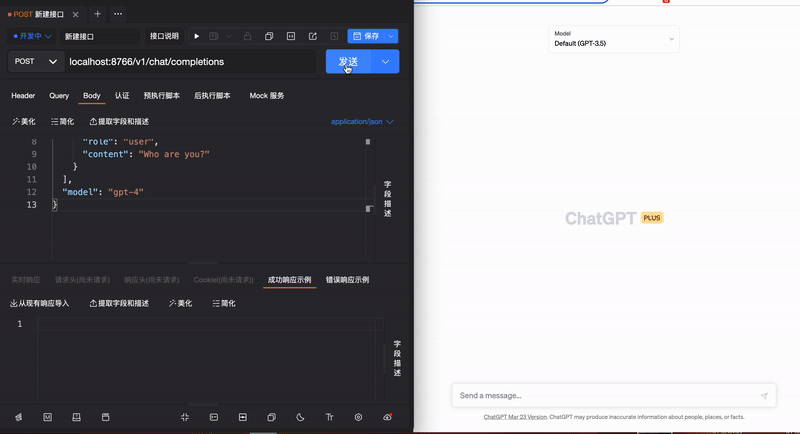Viewport: 800px width, 434px height.
Task: Click the "content": "Who are you?" line
Action: point(146,154)
